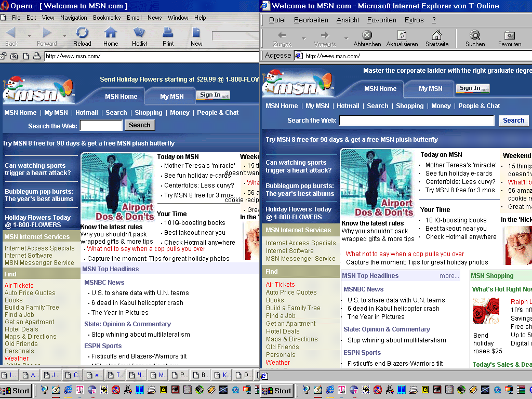The image size is (532, 399).
Task: Open Opera's Bookmarks menu
Action: click(x=107, y=18)
